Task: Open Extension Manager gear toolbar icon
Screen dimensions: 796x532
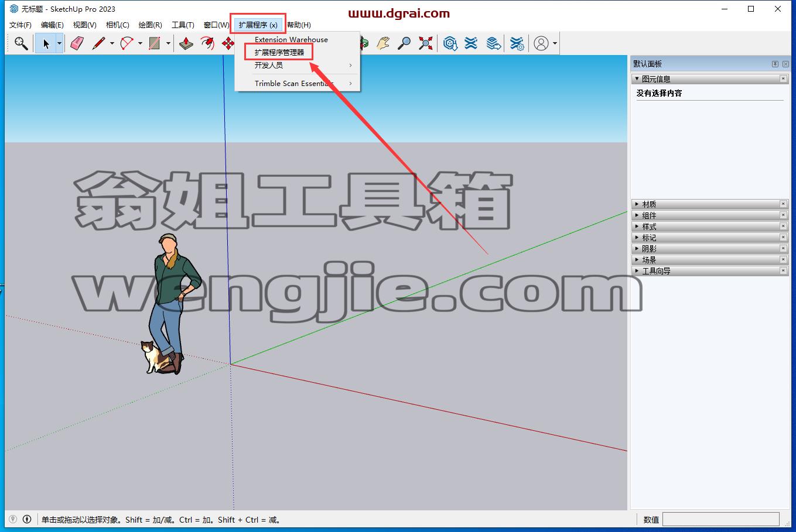Action: tap(517, 43)
